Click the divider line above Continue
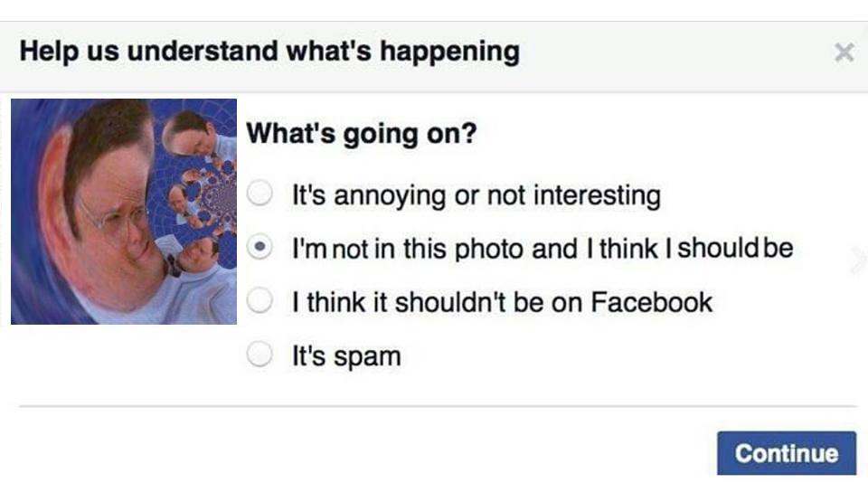The image size is (868, 492). tap(437, 406)
